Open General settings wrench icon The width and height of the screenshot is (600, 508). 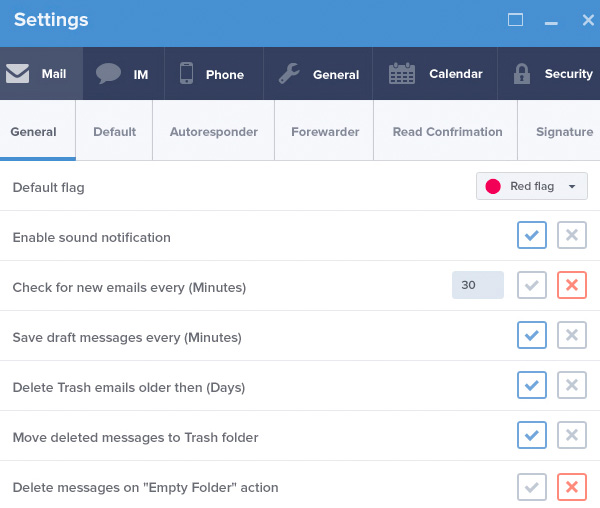click(x=288, y=74)
